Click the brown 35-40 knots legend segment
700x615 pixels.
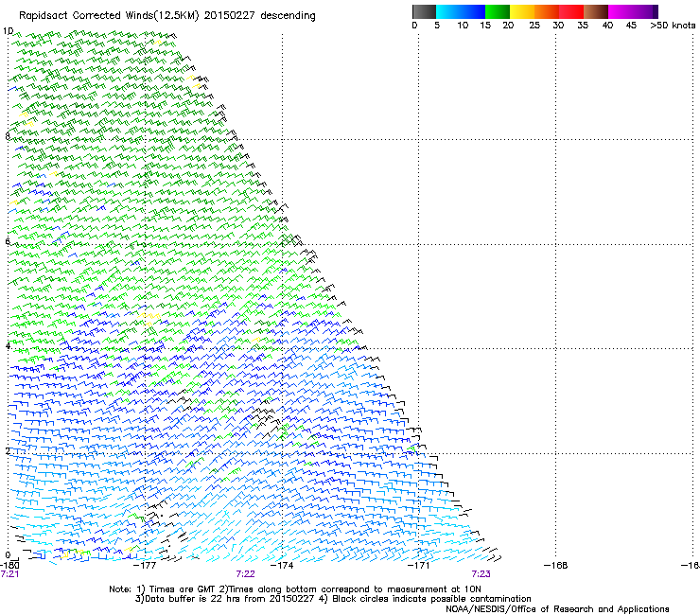pyautogui.click(x=596, y=11)
